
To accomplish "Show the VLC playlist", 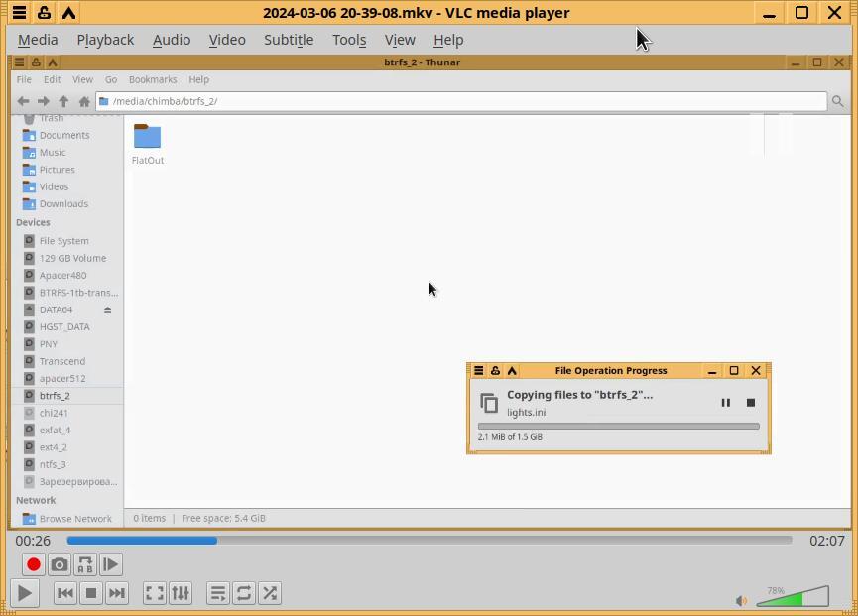I will coord(218,593).
